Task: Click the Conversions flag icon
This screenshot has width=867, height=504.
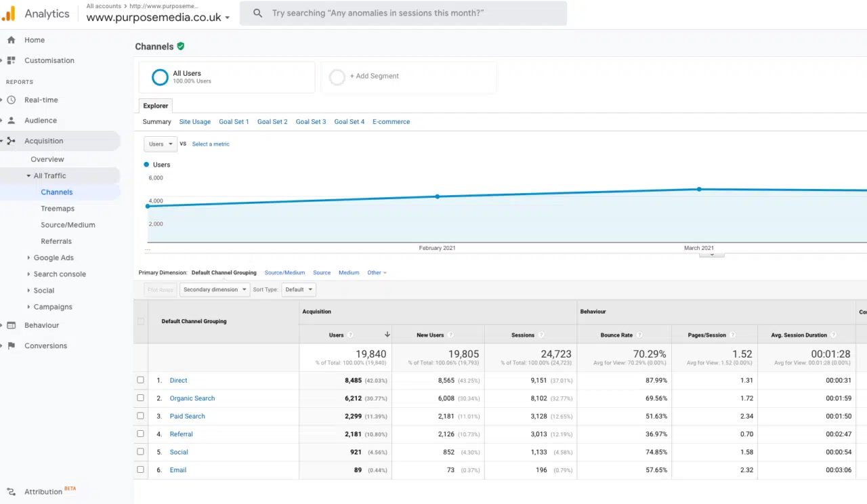Action: point(11,345)
